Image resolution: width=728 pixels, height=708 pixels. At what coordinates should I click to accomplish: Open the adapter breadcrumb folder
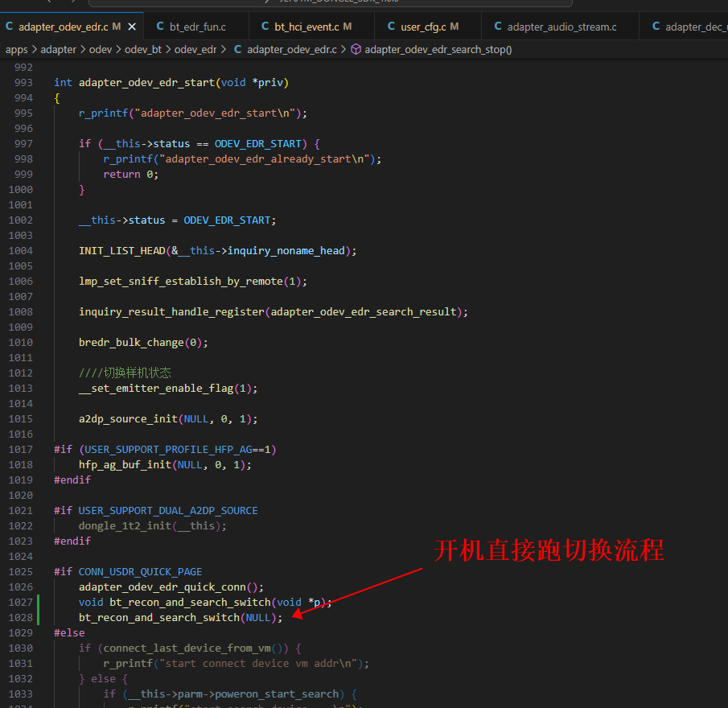[x=58, y=50]
